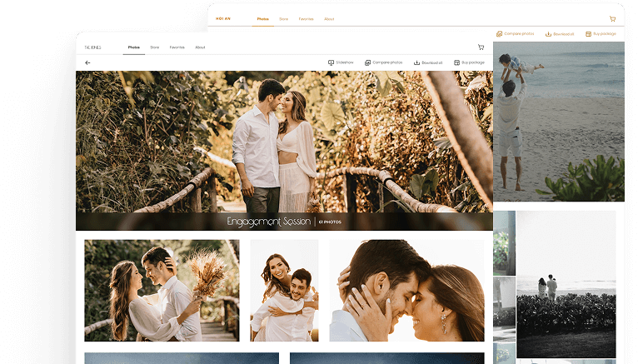Image resolution: width=638 pixels, height=364 pixels.
Task: Open the forehead-touching couple close-up photo
Action: coord(407,291)
